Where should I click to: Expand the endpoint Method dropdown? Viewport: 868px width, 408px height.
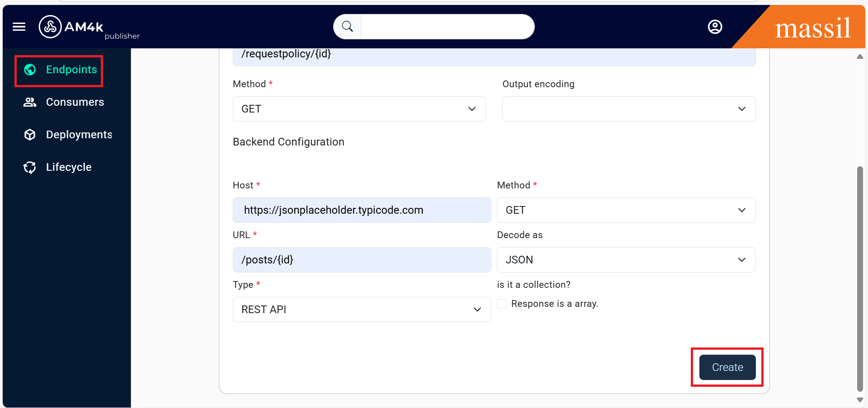click(x=359, y=109)
